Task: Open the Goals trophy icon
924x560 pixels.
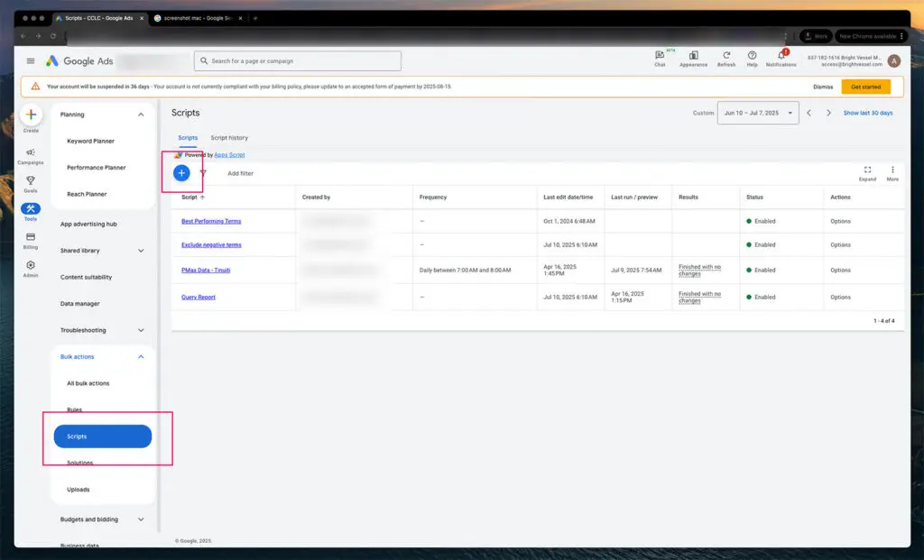Action: [31, 183]
